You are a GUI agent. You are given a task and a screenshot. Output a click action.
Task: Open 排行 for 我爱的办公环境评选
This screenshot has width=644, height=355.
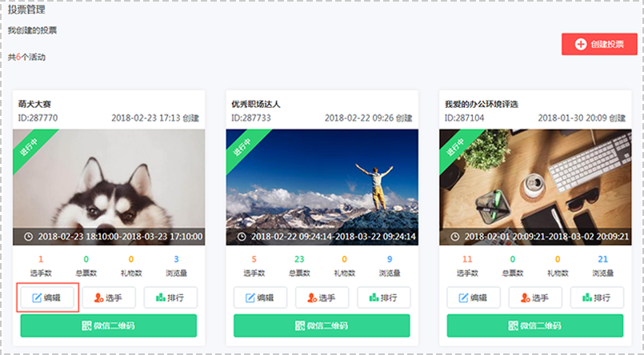597,297
